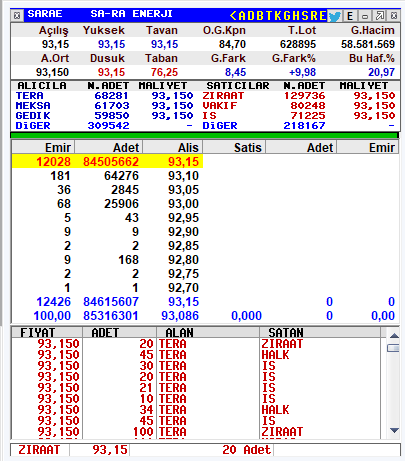Click the trades list scrollbar thumb
Screen dimensions: 405x461
coord(393,348)
